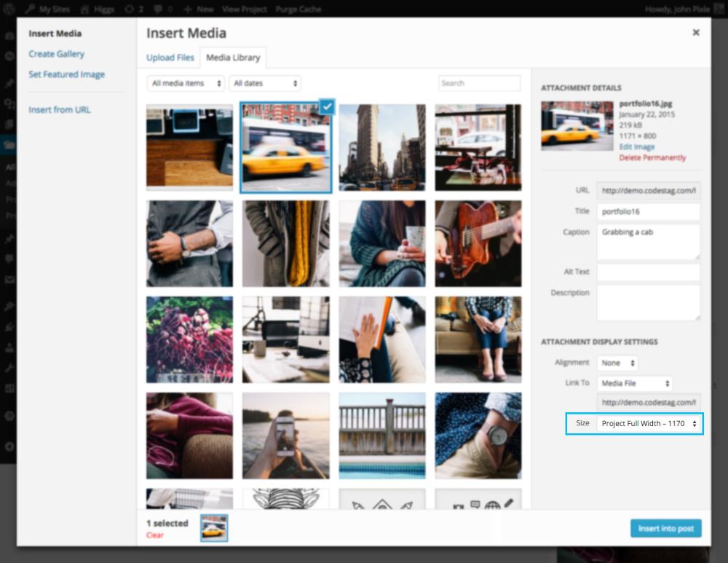Select the desk with computer photo
Screen dimensions: 728x563
286,339
